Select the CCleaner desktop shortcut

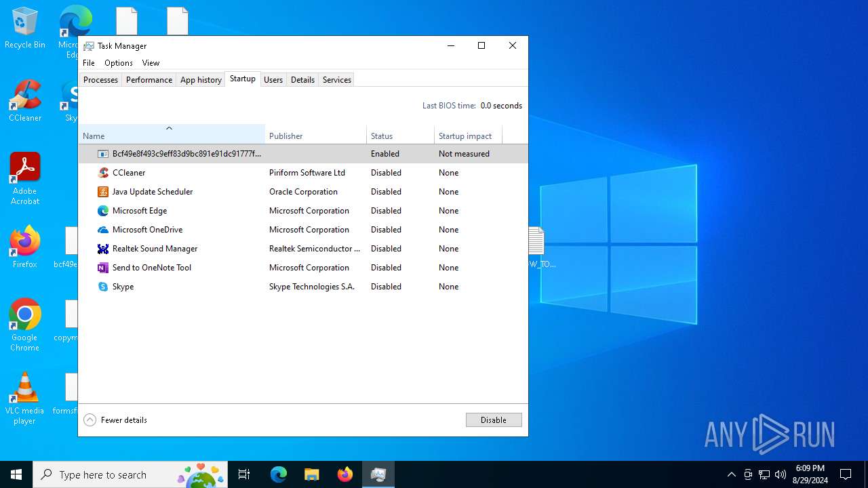pos(25,102)
